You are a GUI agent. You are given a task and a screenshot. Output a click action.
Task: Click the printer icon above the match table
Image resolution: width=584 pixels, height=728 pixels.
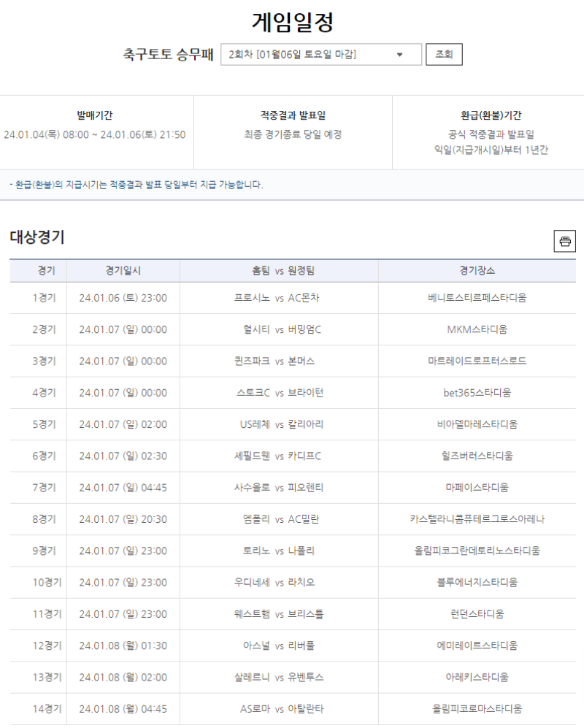[564, 241]
